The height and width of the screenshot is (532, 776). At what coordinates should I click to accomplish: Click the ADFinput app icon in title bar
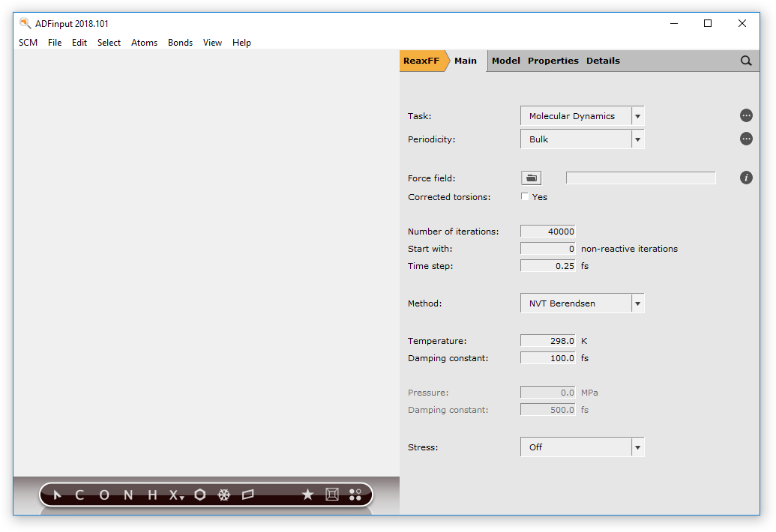click(x=25, y=23)
